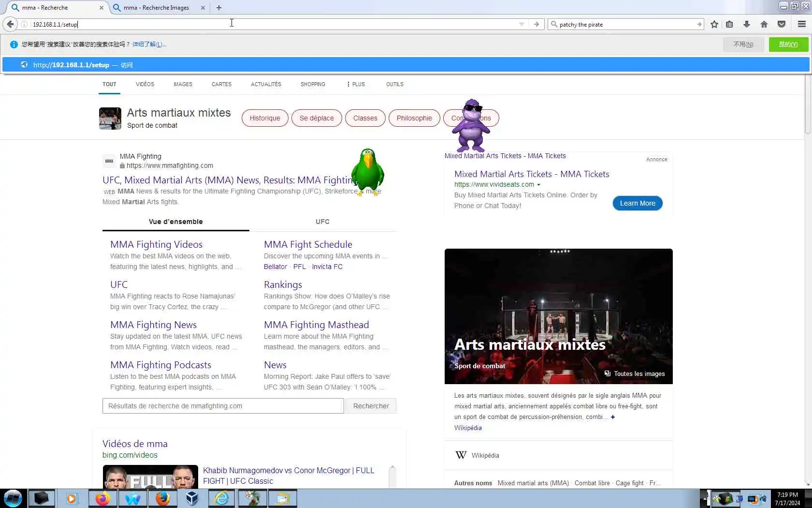
Task: Click the Philosophie chip
Action: click(x=414, y=118)
